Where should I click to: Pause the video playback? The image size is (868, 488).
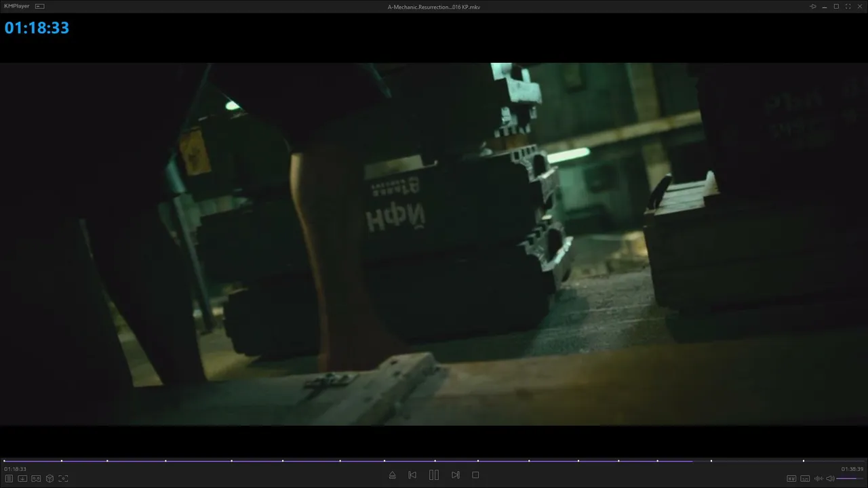(x=434, y=475)
